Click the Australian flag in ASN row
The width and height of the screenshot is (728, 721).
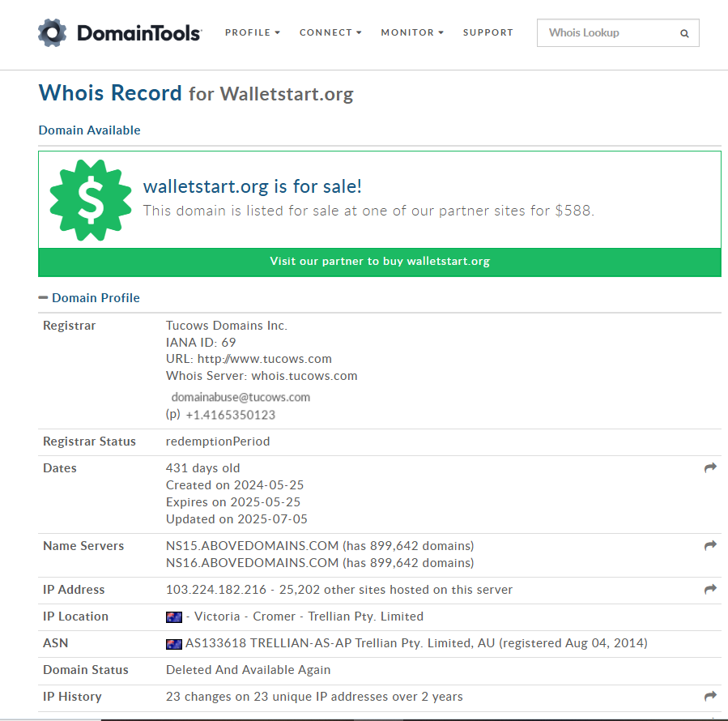(174, 644)
